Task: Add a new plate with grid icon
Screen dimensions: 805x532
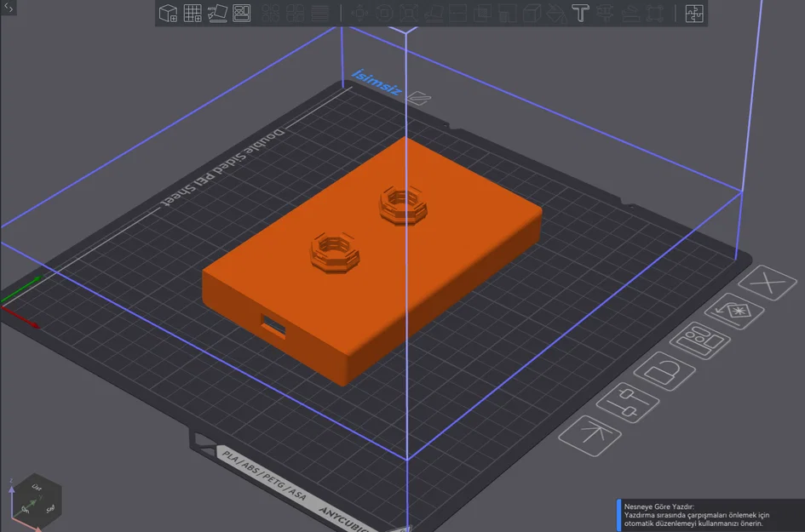Action: coord(193,14)
